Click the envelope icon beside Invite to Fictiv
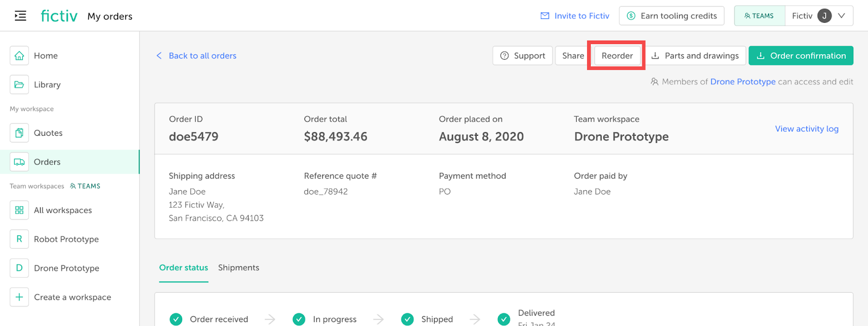This screenshot has width=868, height=326. [x=545, y=16]
